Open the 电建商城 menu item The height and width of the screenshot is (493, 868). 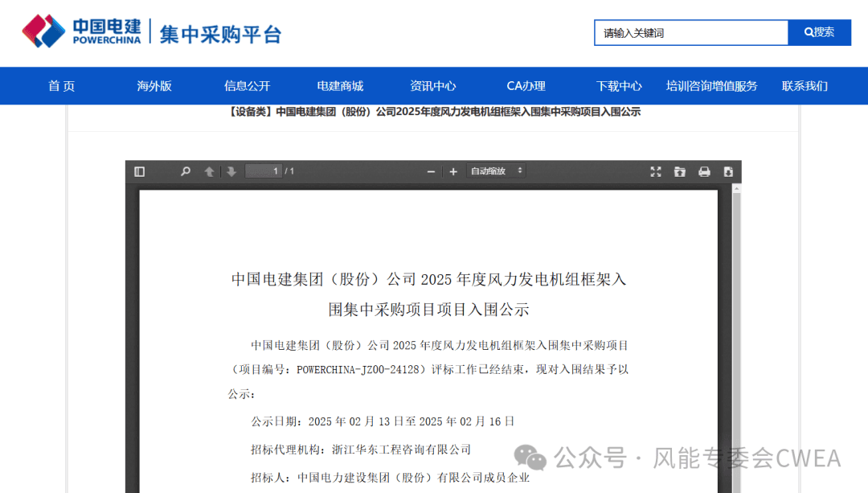[x=340, y=86]
